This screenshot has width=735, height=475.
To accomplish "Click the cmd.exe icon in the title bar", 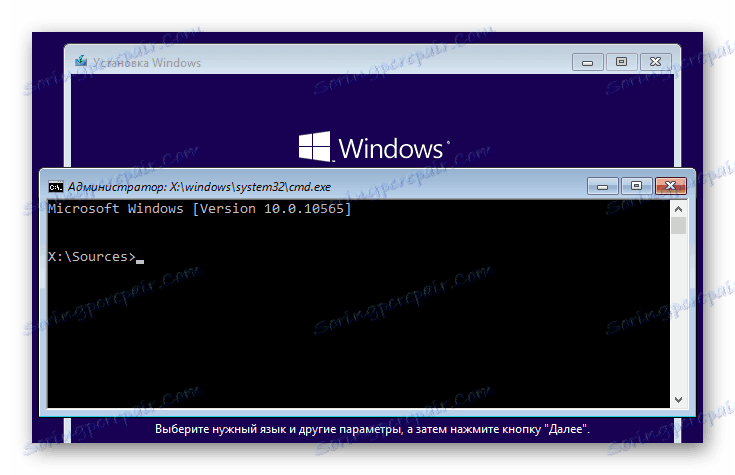I will click(56, 187).
